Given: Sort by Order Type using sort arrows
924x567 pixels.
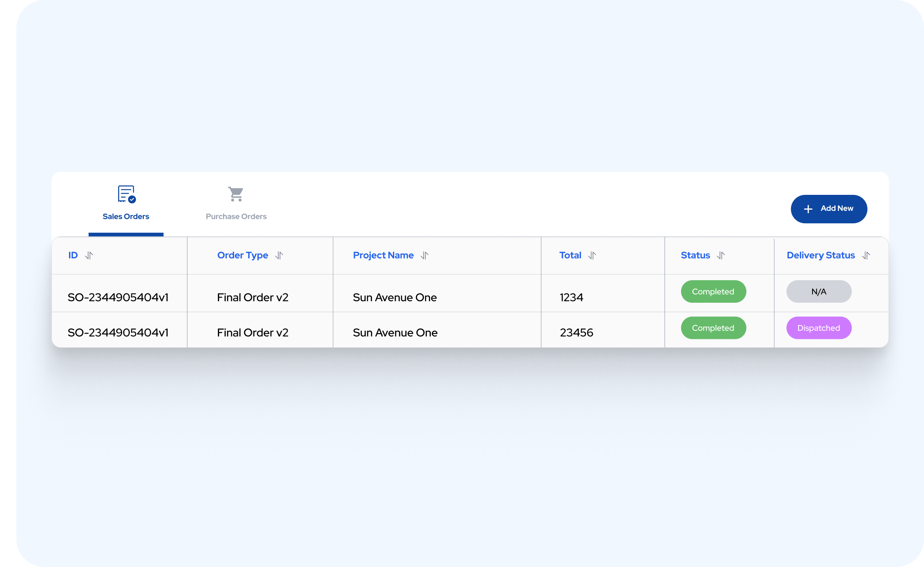Looking at the screenshot, I should pyautogui.click(x=279, y=256).
